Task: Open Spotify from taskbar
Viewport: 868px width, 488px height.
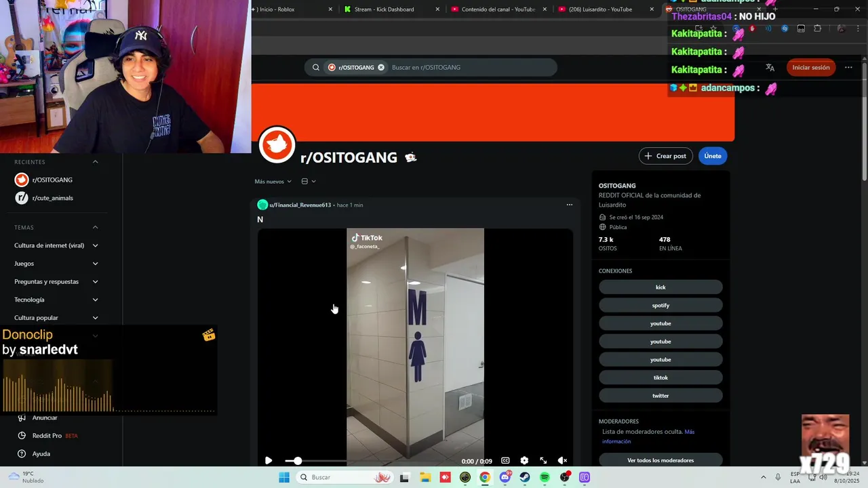Action: pos(545,478)
